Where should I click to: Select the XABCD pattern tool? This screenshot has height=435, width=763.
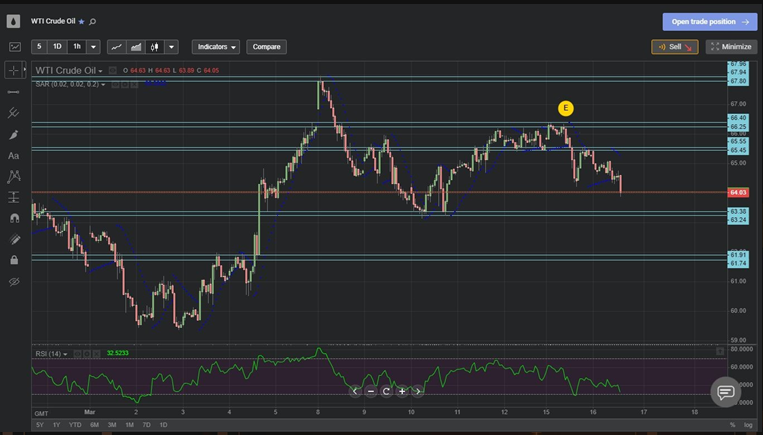click(14, 176)
